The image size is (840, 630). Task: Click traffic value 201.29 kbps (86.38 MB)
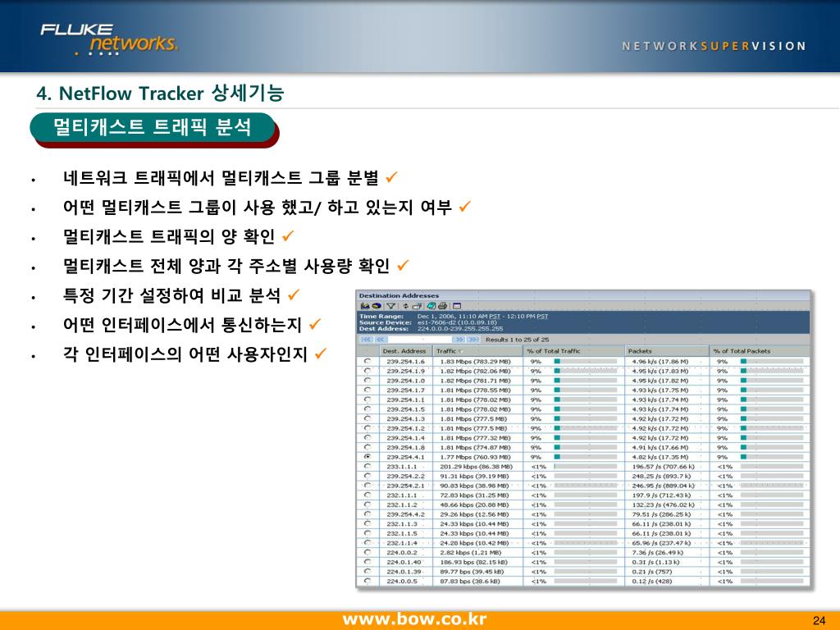click(477, 467)
